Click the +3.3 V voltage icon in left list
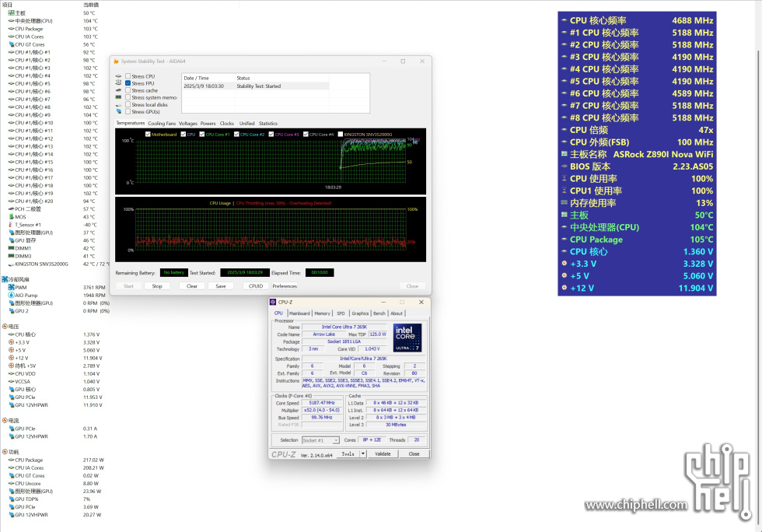762x532 pixels. coord(11,342)
